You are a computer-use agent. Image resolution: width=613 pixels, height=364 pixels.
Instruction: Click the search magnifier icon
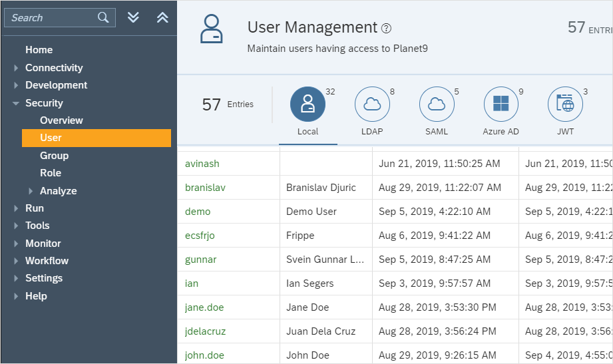click(x=103, y=18)
